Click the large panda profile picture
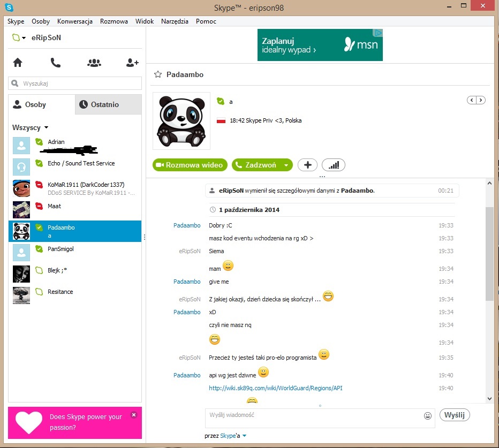The width and height of the screenshot is (499, 448). point(182,121)
